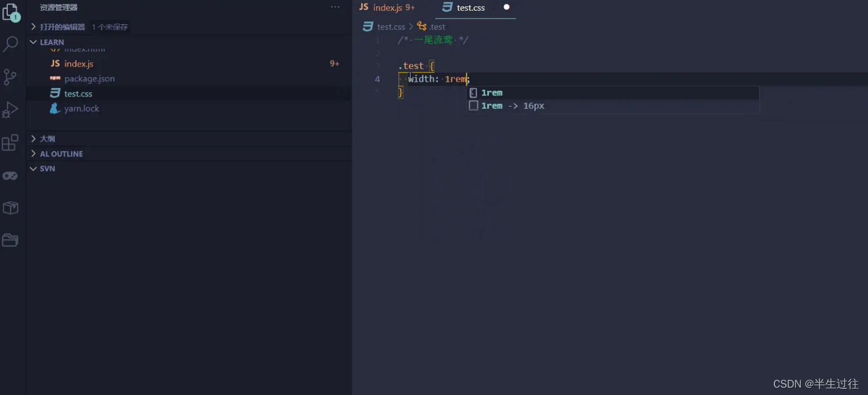Click line number 4 in the gutter

pyautogui.click(x=377, y=79)
